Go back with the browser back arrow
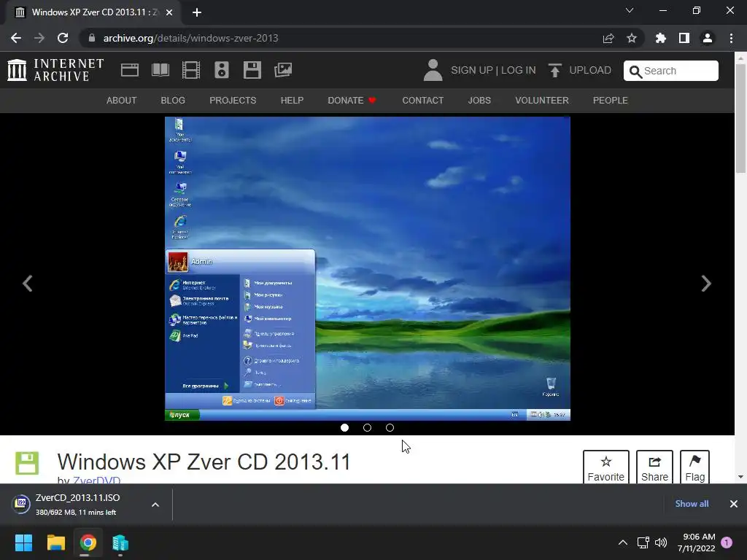Image resolution: width=747 pixels, height=560 pixels. [x=16, y=38]
